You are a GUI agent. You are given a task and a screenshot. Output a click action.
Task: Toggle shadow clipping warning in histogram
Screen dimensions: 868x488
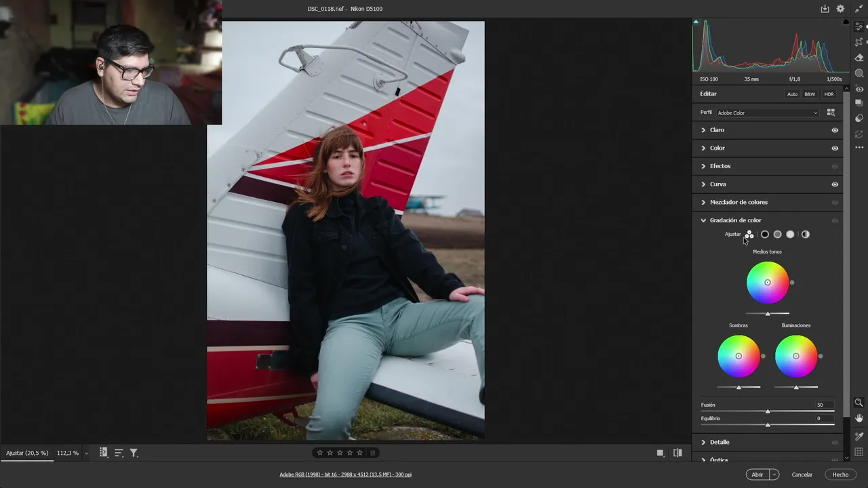pyautogui.click(x=696, y=22)
